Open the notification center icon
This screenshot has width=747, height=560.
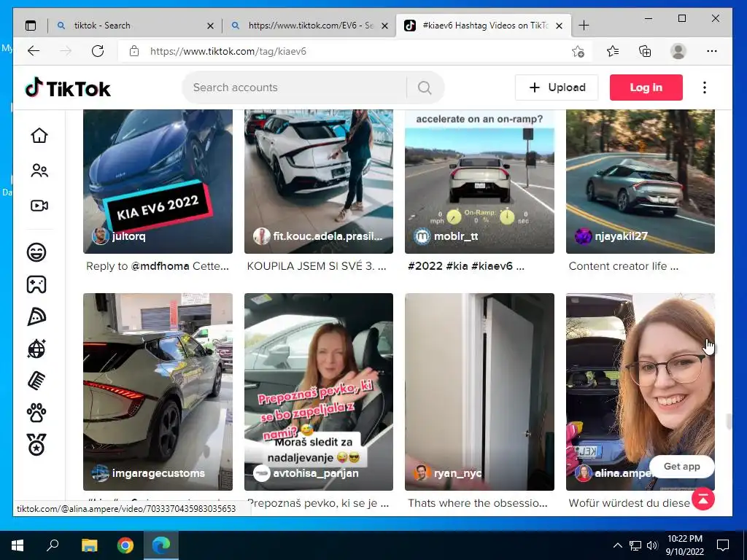click(723, 545)
